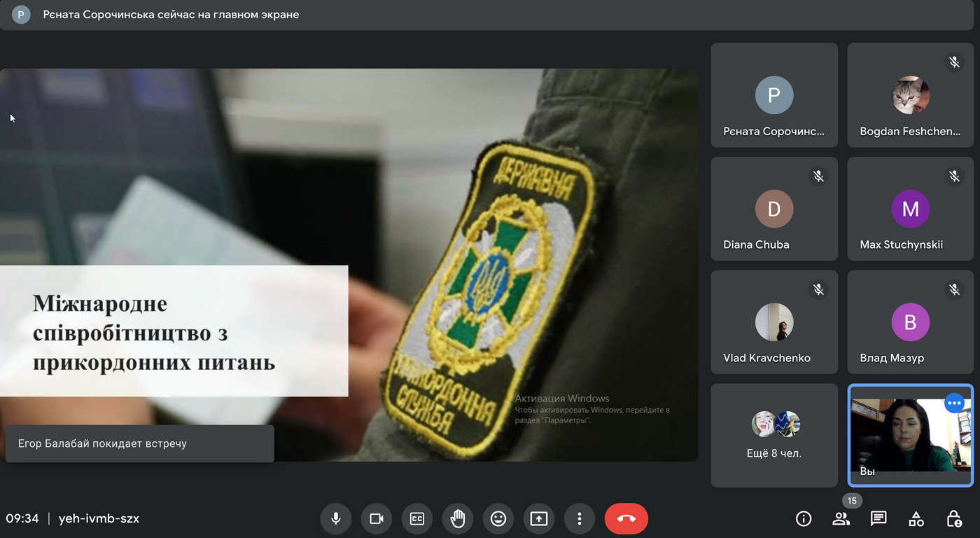Click the present screen icon
980x538 pixels.
538,518
